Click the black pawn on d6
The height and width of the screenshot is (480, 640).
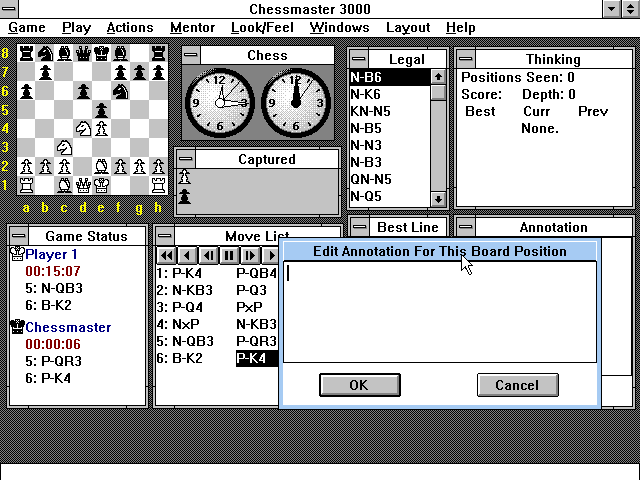click(x=83, y=91)
